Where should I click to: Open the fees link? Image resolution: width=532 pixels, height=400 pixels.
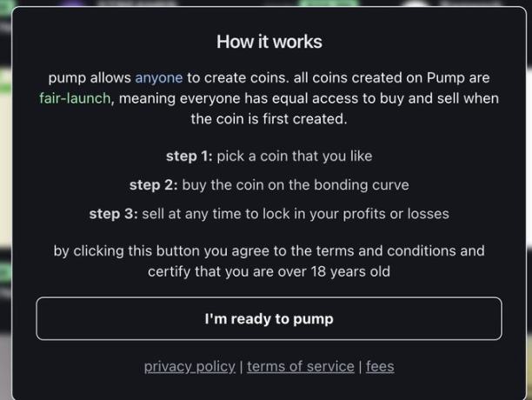click(x=380, y=366)
